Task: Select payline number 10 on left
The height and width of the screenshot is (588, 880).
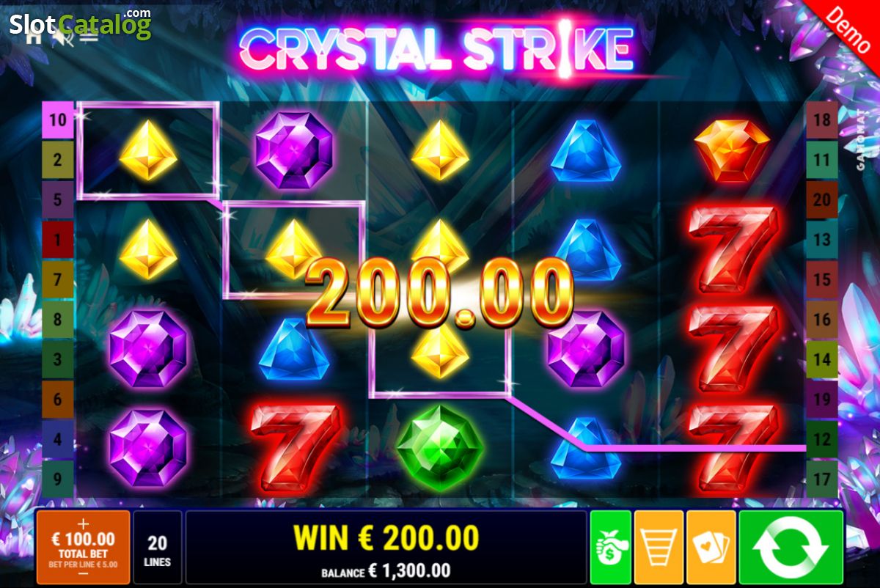Action: [58, 120]
